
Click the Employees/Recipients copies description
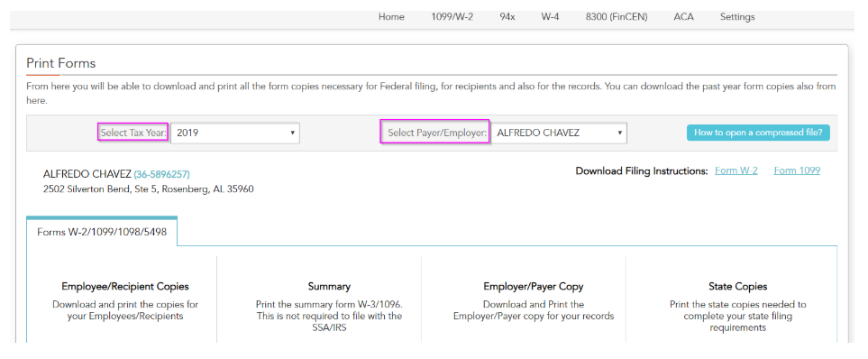coord(125,310)
